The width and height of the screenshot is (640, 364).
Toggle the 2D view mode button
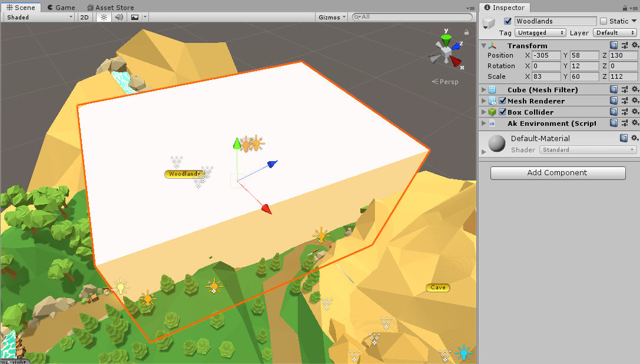pyautogui.click(x=85, y=17)
